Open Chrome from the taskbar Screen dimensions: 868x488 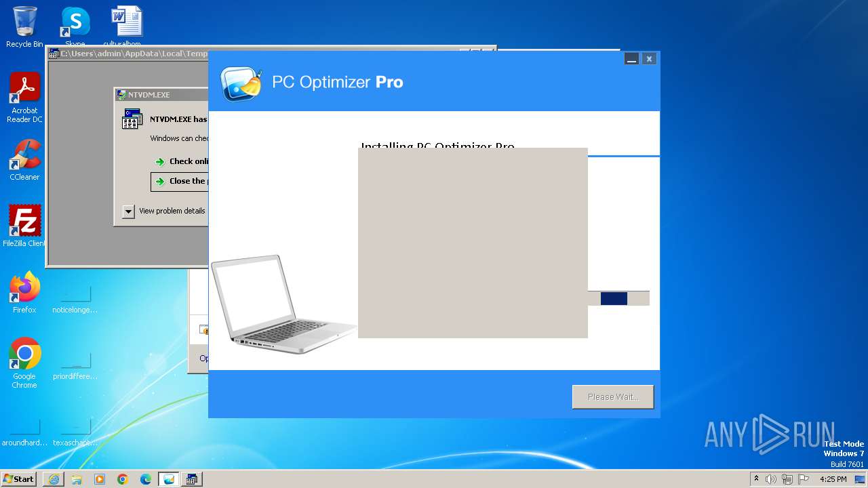click(x=123, y=479)
